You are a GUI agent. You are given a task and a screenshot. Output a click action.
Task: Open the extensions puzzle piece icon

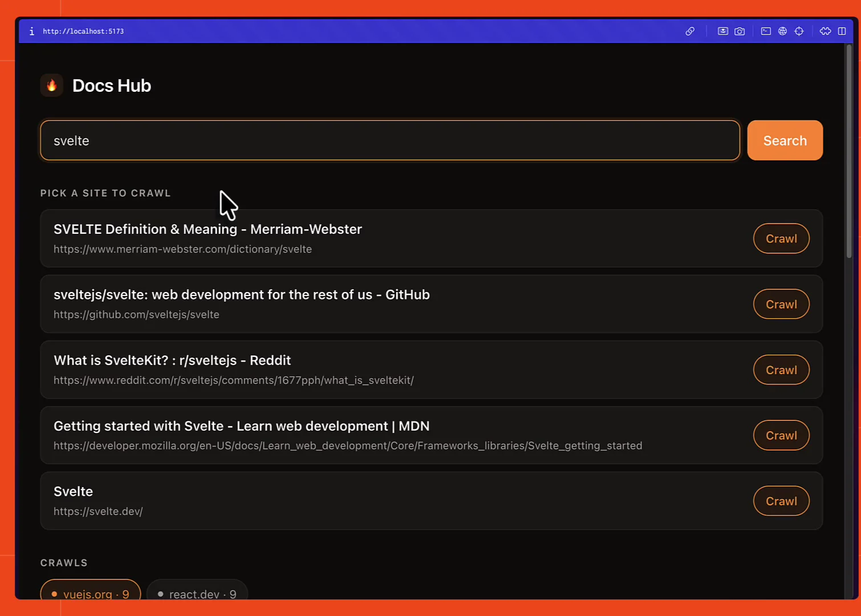(825, 31)
